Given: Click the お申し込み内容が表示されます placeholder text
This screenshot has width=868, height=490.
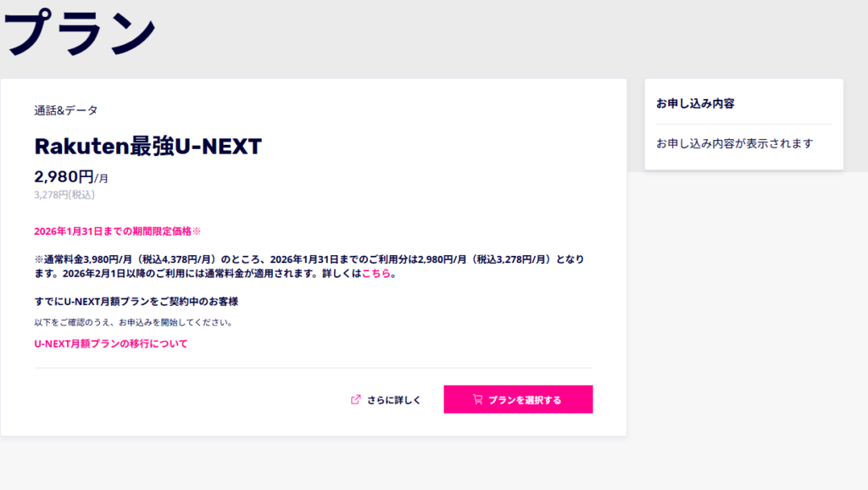Looking at the screenshot, I should coord(734,143).
